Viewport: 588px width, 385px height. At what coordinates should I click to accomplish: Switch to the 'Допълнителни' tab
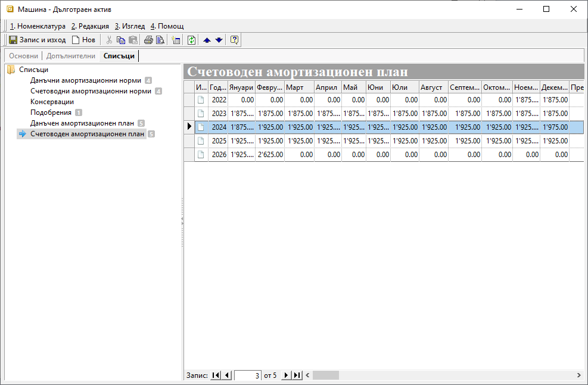[70, 56]
